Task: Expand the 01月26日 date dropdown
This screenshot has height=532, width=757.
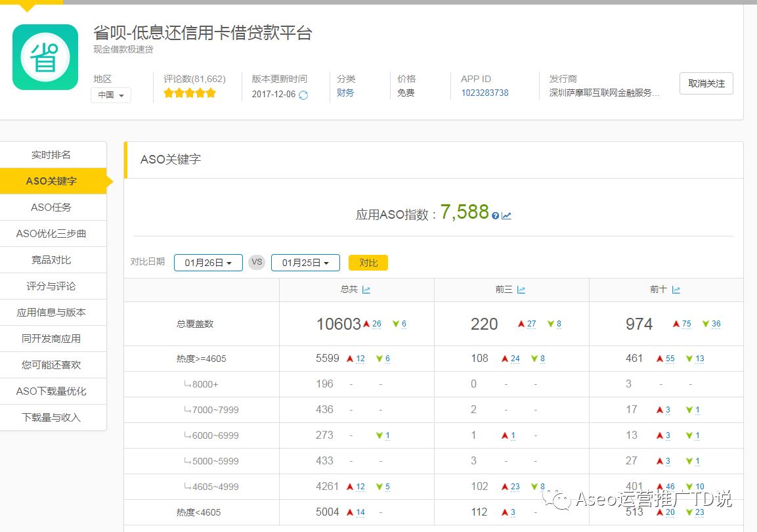Action: point(208,263)
